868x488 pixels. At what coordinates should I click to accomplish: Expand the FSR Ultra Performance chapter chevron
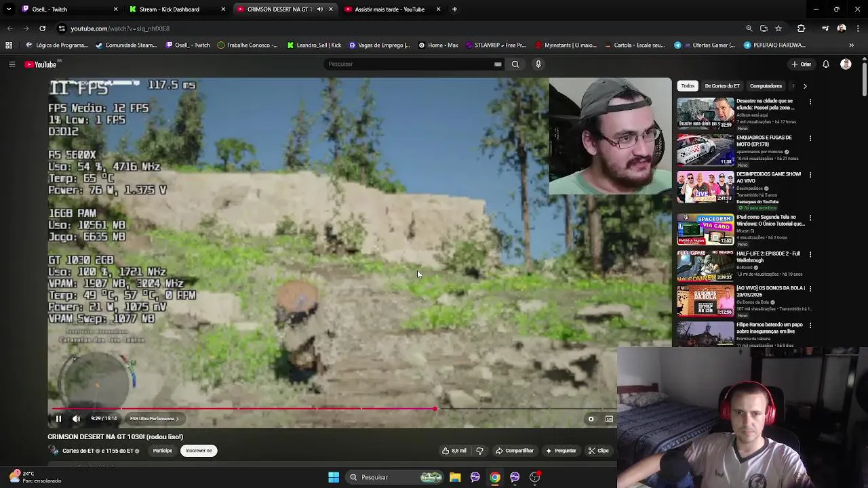(x=177, y=419)
